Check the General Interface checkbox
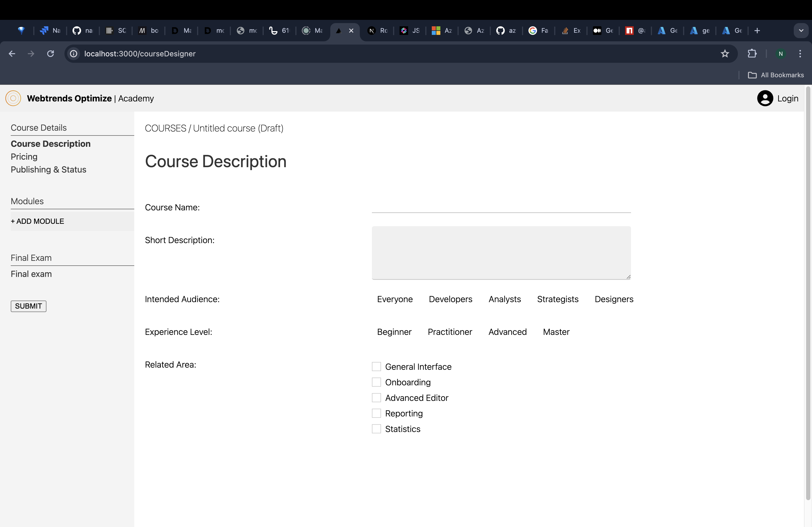This screenshot has height=527, width=812. click(x=376, y=367)
